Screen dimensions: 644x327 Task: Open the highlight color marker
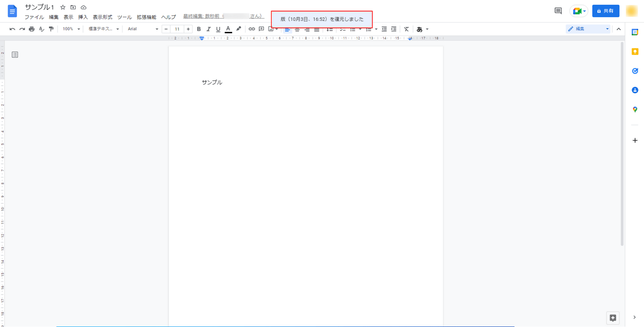point(238,29)
